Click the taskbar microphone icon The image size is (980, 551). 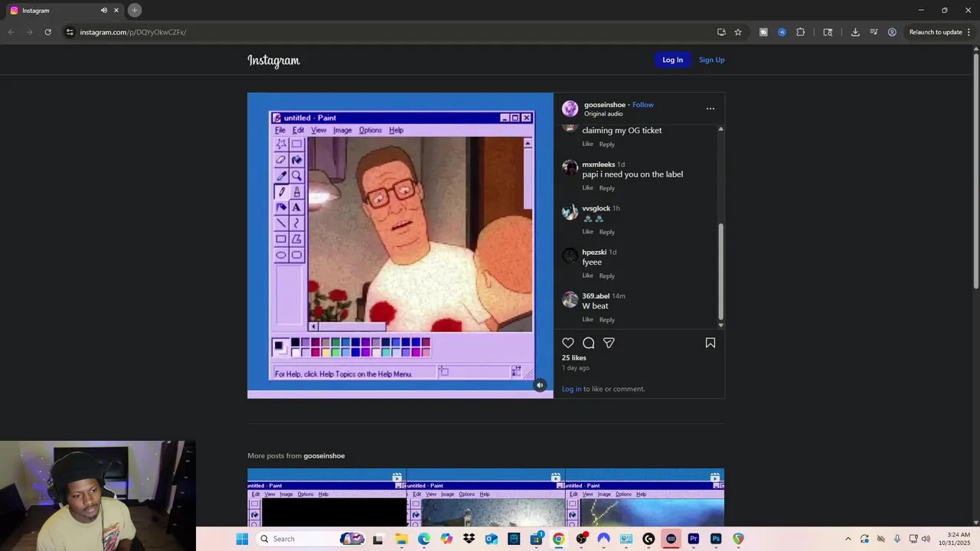897,539
